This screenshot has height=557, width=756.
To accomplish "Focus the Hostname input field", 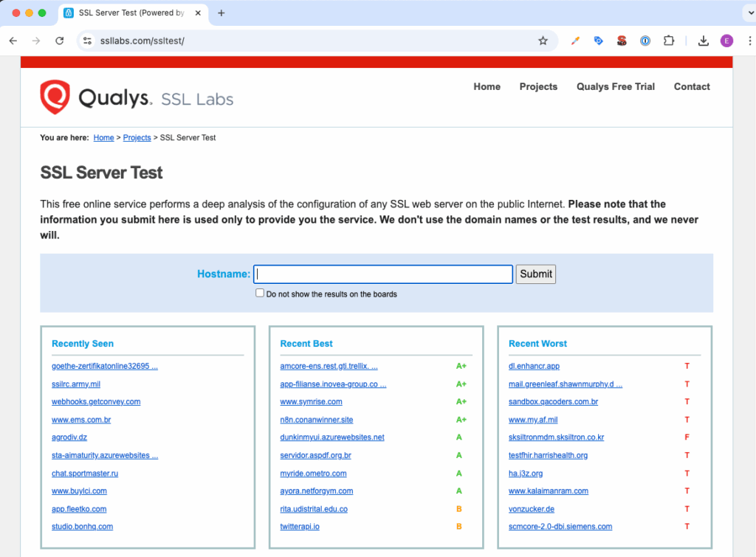I will tap(383, 274).
